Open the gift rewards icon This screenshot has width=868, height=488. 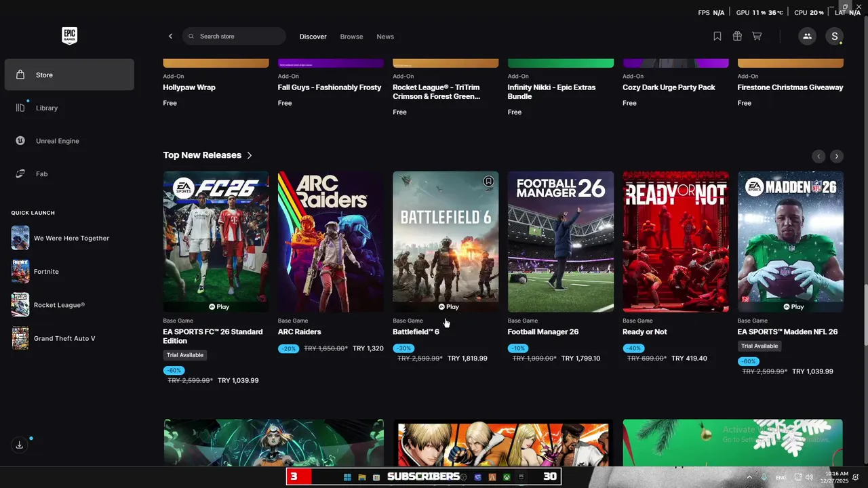pos(737,36)
